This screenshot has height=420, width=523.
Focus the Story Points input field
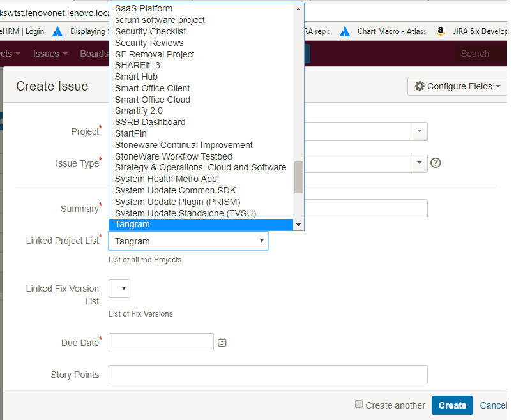point(268,375)
